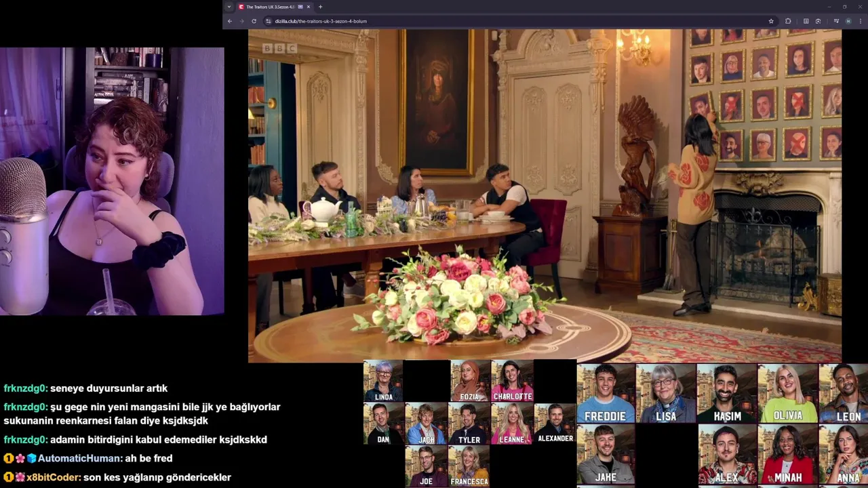The height and width of the screenshot is (488, 868).
Task: Open the browser three-dot menu
Action: click(860, 21)
